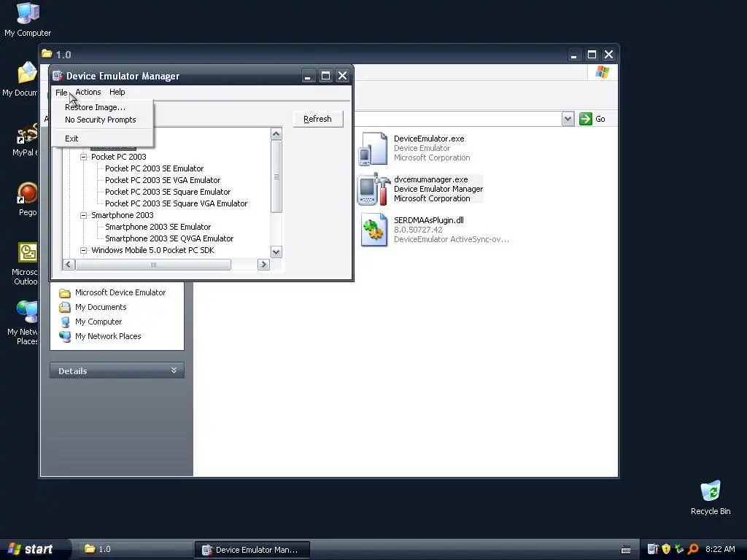
Task: Open My Documents desktop icon
Action: (27, 74)
